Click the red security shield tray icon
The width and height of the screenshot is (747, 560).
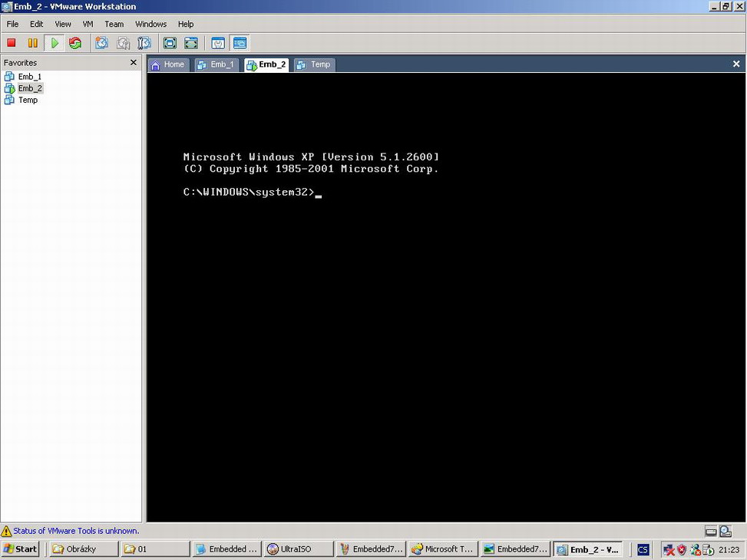click(x=682, y=549)
